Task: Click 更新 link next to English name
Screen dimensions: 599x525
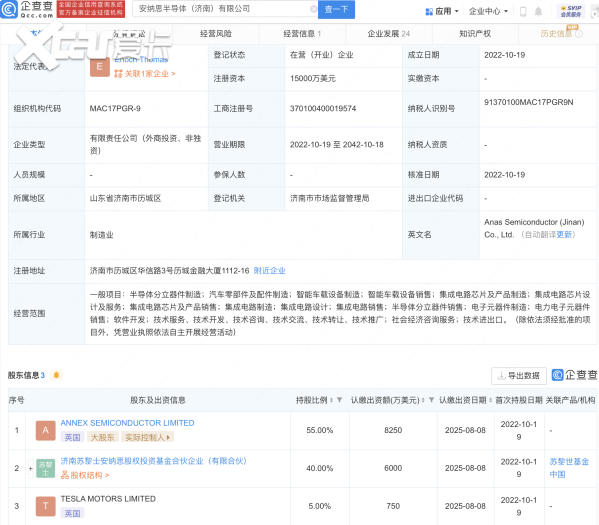Action: [x=564, y=234]
